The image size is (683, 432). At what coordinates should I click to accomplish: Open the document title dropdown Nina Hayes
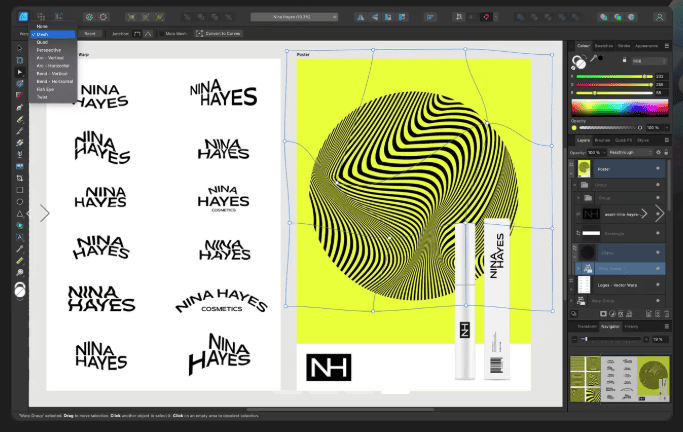pyautogui.click(x=294, y=17)
